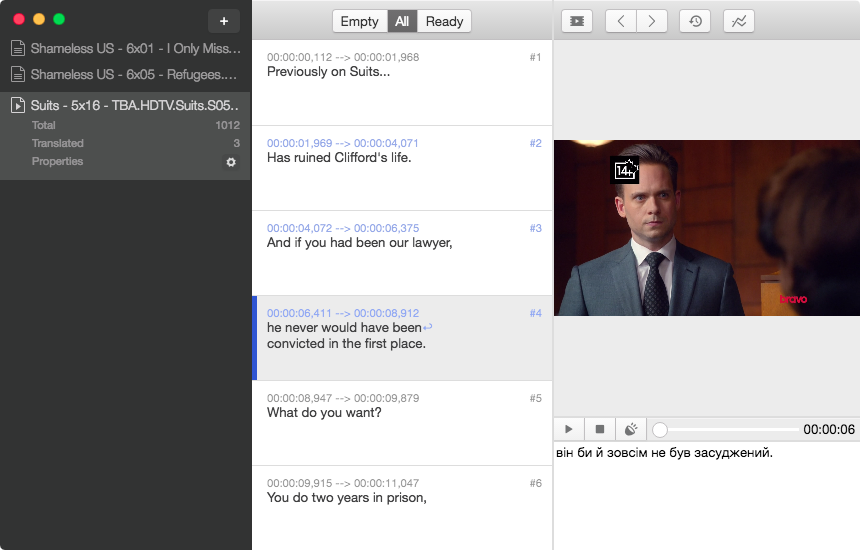The height and width of the screenshot is (550, 860).
Task: Stop the video playback
Action: 600,429
